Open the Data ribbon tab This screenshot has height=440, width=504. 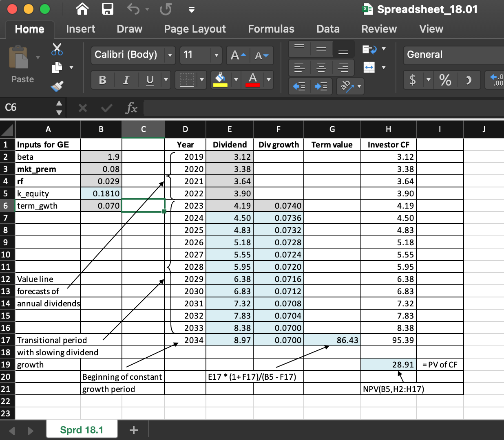[327, 29]
